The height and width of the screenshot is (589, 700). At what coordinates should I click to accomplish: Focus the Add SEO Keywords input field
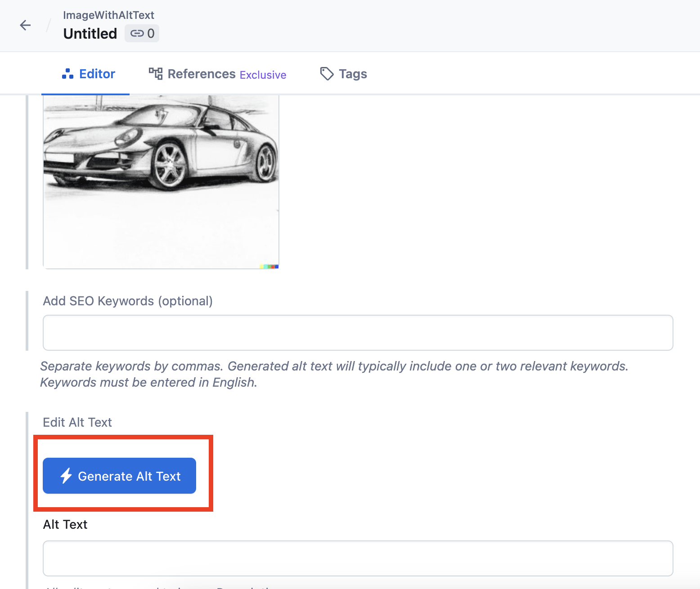click(x=358, y=333)
